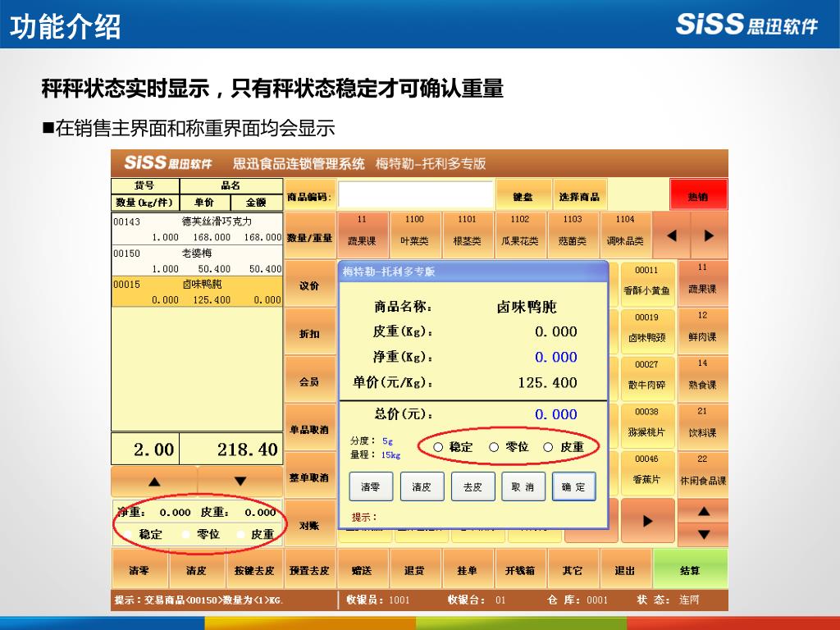This screenshot has width=840, height=630.
Task: Click right arrow next to category tabs
Action: click(x=709, y=235)
